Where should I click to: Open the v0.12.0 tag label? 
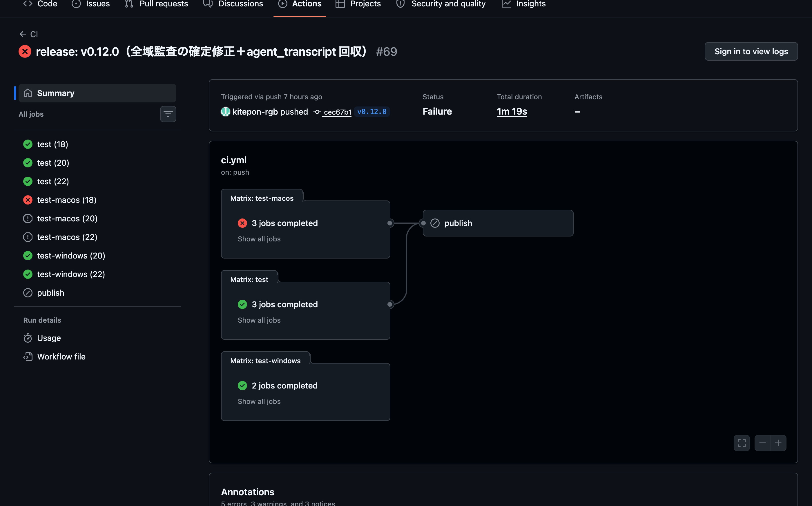371,112
